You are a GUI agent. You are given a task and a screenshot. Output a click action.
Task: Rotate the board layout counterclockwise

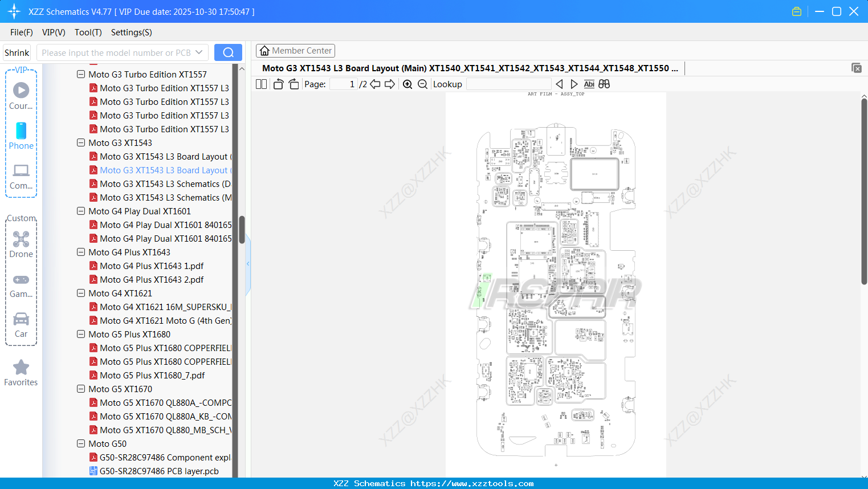pyautogui.click(x=278, y=84)
